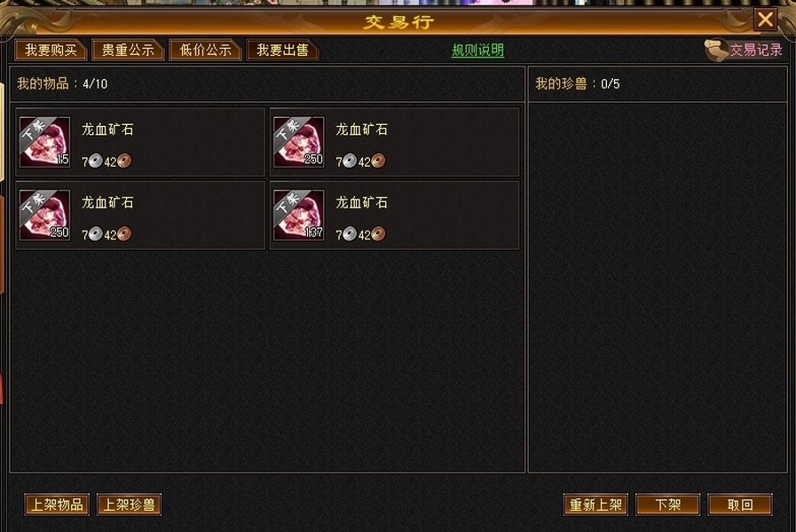Open the 低价公示 tab

tap(205, 51)
